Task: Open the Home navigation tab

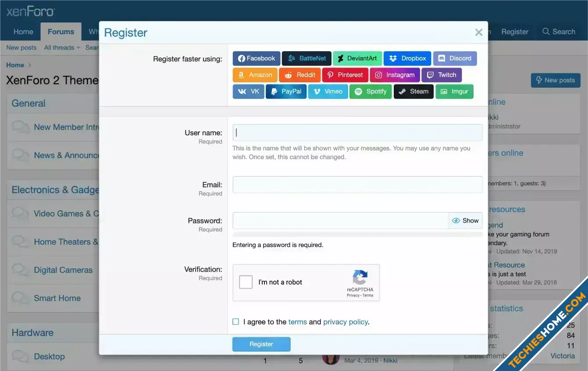Action: [23, 32]
